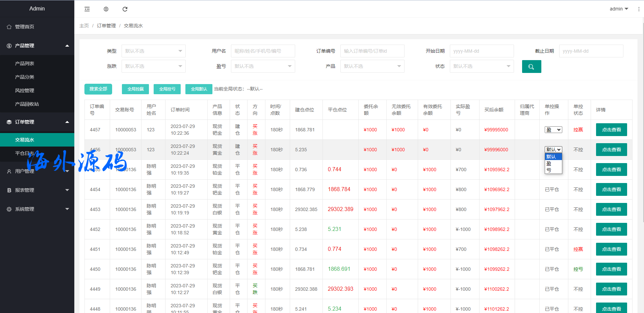Click the sidebar collapse menu icon
644x313 pixels.
tap(87, 9)
